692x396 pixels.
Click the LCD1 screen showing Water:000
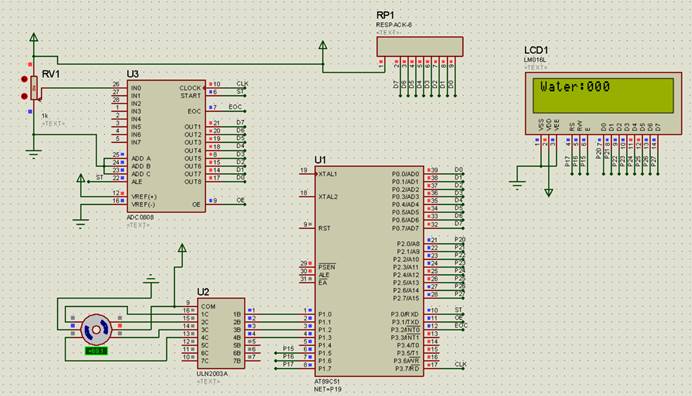(x=603, y=96)
